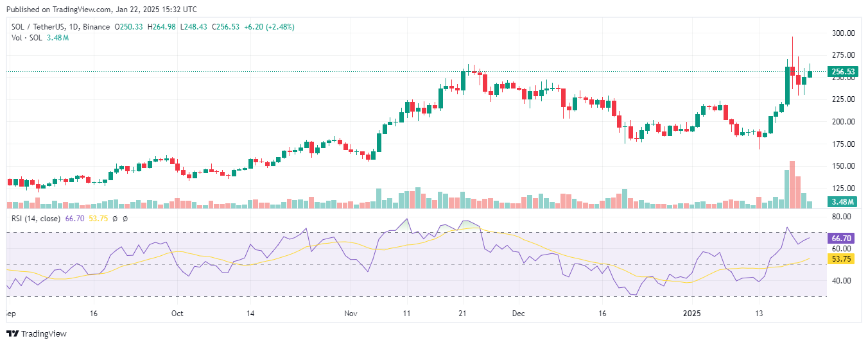Click the 300.00 price axis label
The height and width of the screenshot is (345, 868).
pos(843,33)
